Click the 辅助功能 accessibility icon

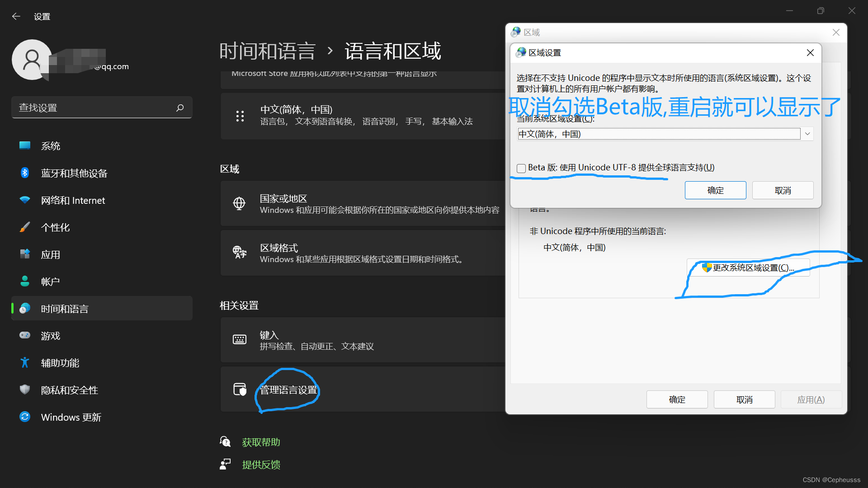click(x=25, y=363)
